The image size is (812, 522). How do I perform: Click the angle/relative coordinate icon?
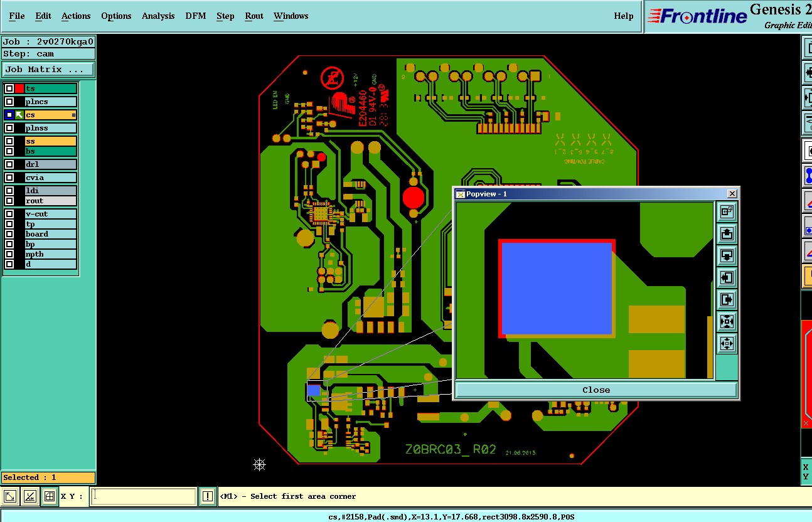pos(29,497)
